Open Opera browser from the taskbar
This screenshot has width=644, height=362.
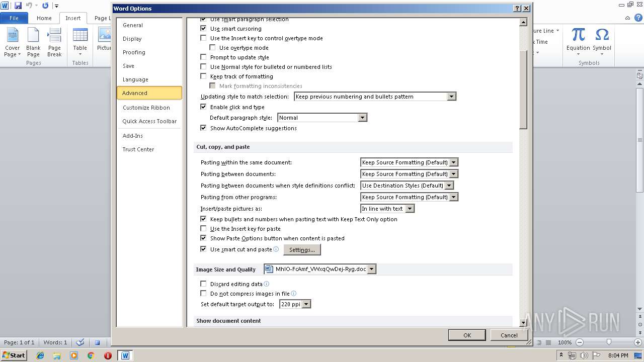tap(108, 355)
